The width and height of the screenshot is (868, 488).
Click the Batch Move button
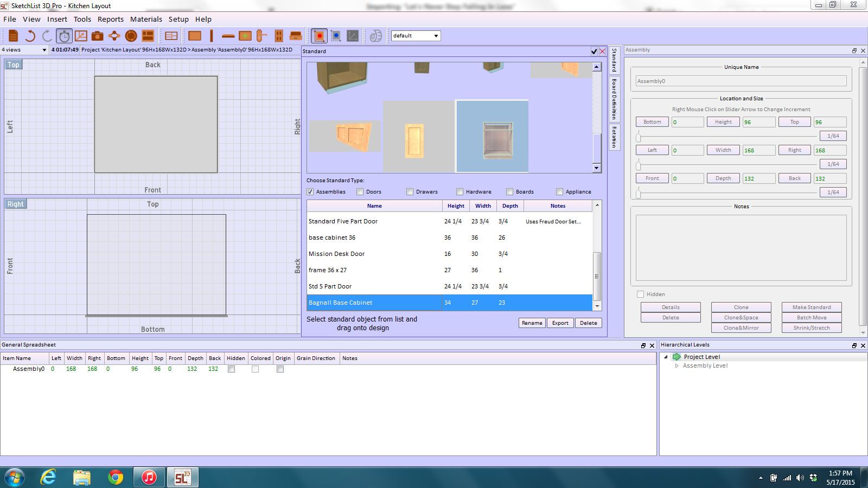tap(812, 318)
